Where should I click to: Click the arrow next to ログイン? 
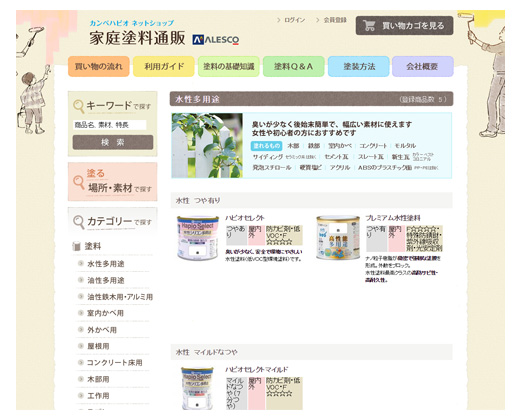pyautogui.click(x=279, y=20)
